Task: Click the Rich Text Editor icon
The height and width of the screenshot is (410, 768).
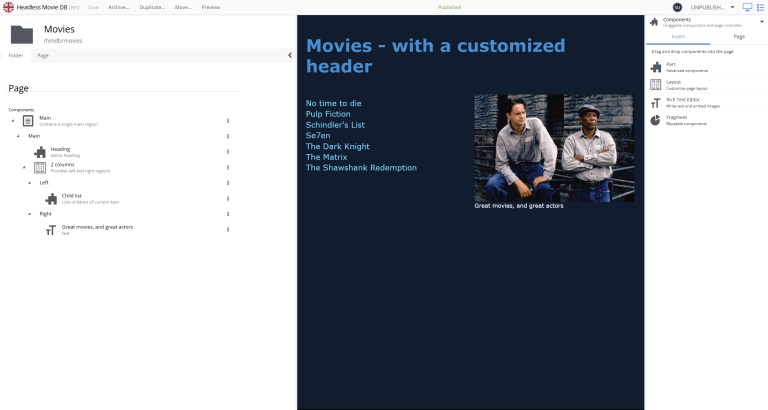Action: click(x=655, y=103)
